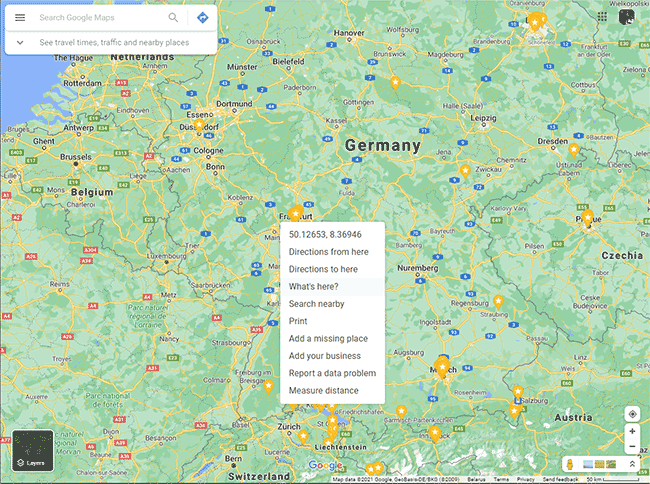The height and width of the screenshot is (484, 650).
Task: Choose Measure distance
Action: pyautogui.click(x=332, y=391)
